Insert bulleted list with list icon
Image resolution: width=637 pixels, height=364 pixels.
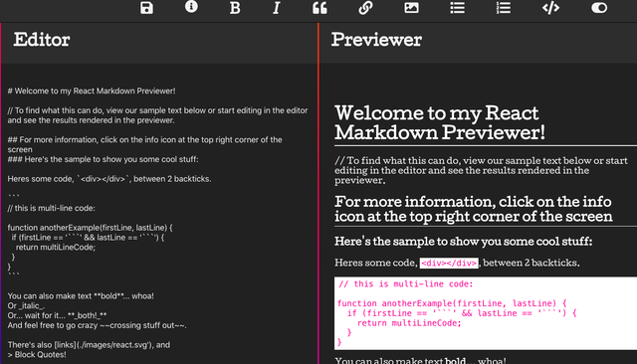pos(458,8)
